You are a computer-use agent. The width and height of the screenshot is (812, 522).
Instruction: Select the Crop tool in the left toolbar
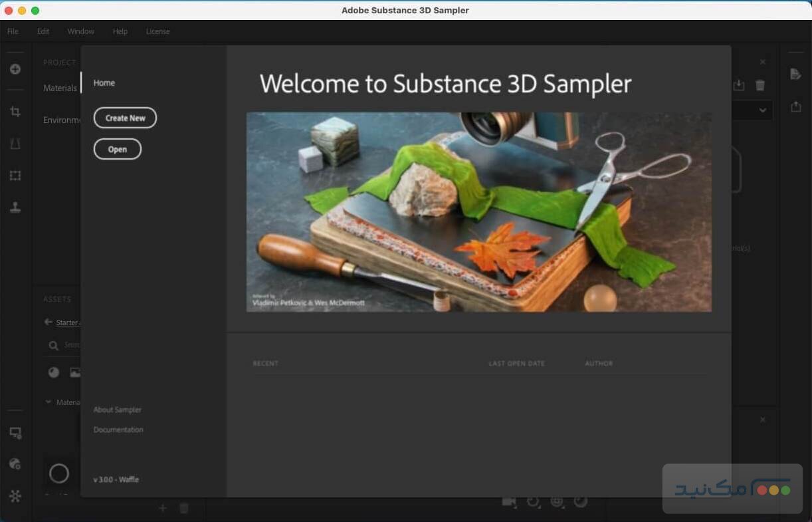(15, 112)
